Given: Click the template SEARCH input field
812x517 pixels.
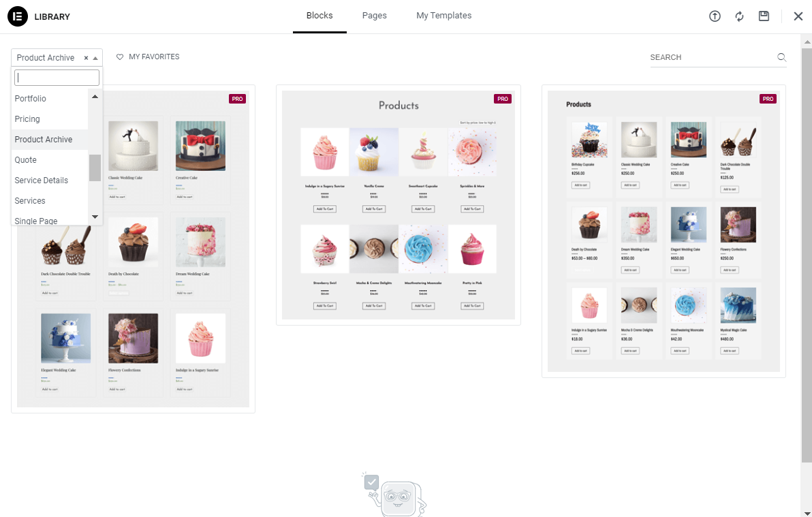Looking at the screenshot, I should 713,57.
